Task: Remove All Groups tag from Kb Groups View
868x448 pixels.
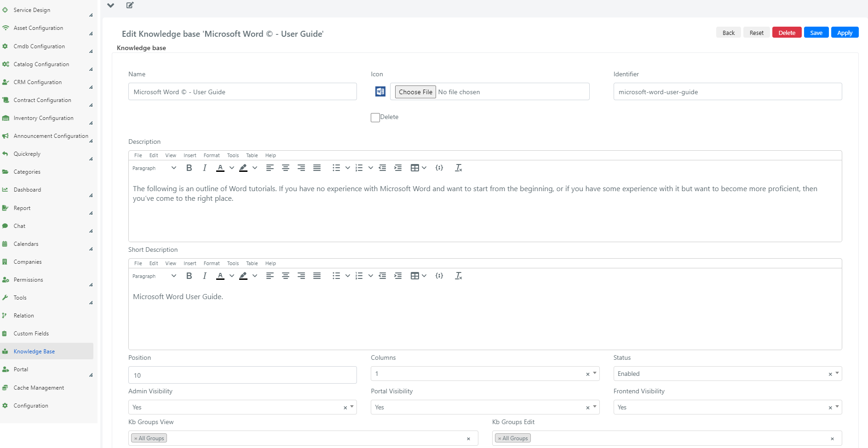Action: [x=136, y=438]
